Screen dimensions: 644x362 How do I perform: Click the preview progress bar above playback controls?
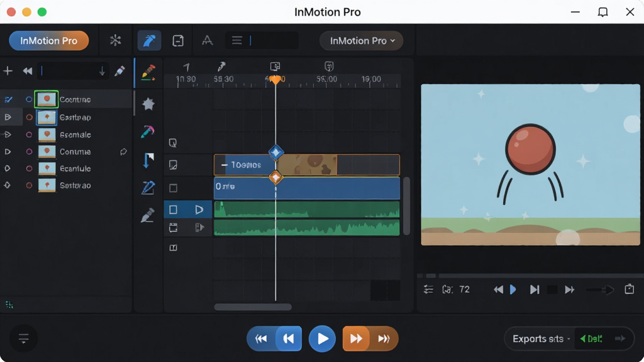coord(530,276)
